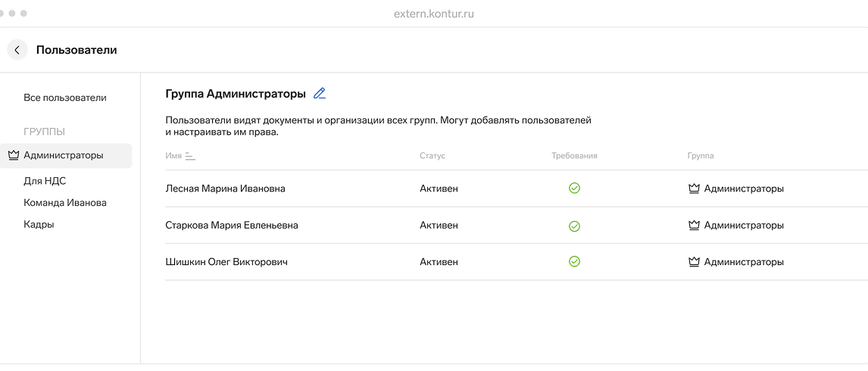Screen dimensions: 868x371
Task: Edit the Группа Администраторы name pencil icon
Action: (320, 94)
